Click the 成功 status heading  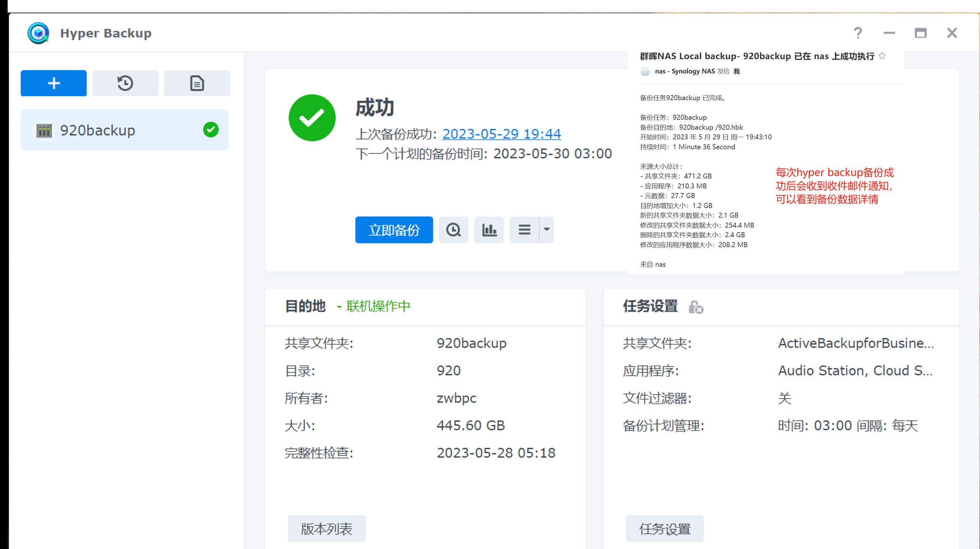pyautogui.click(x=374, y=107)
